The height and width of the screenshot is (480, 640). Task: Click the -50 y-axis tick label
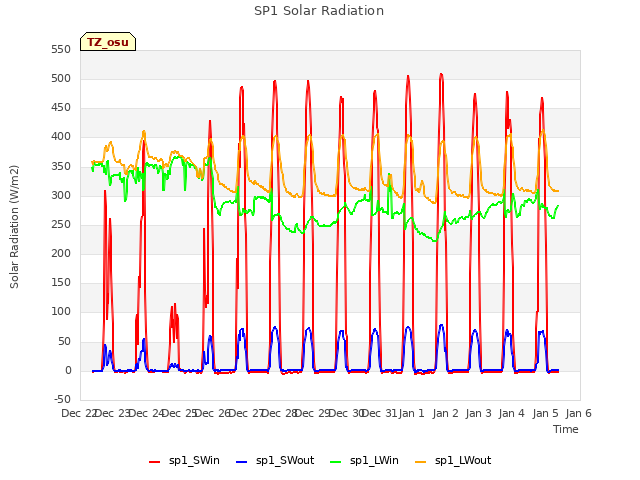[x=62, y=399]
